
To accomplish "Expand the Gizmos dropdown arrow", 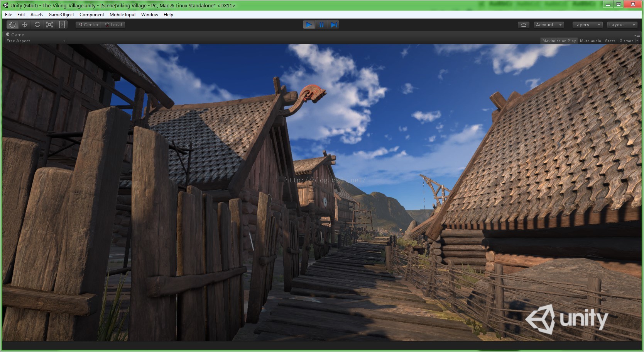I will coord(637,41).
